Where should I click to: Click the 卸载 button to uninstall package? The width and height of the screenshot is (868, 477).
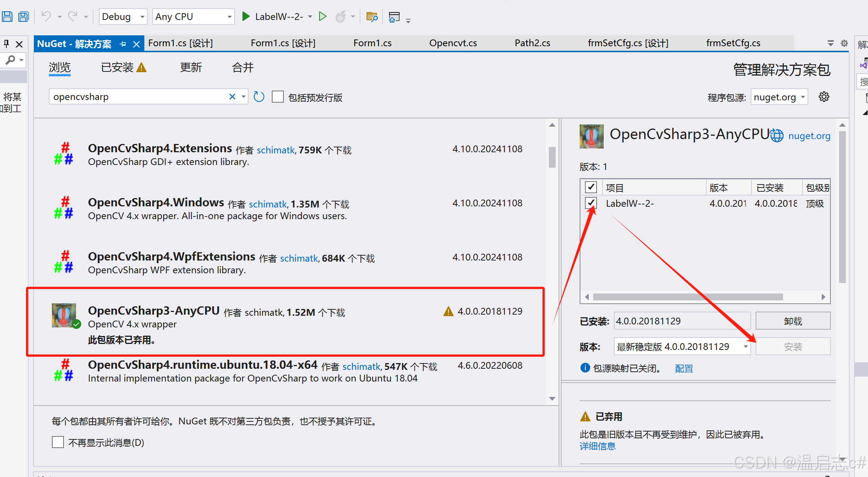793,321
